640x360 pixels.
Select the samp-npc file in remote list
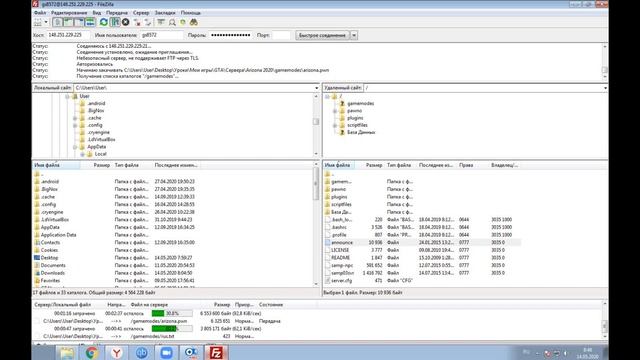pos(342,266)
